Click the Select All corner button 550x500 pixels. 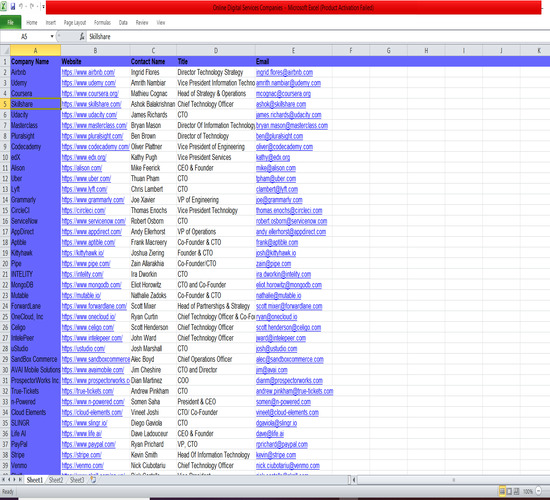tap(5, 51)
